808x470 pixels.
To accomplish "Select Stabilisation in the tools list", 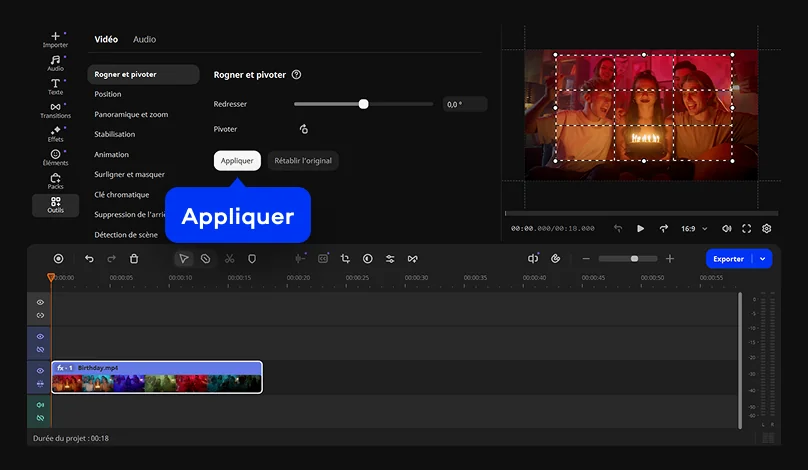I will click(x=115, y=134).
